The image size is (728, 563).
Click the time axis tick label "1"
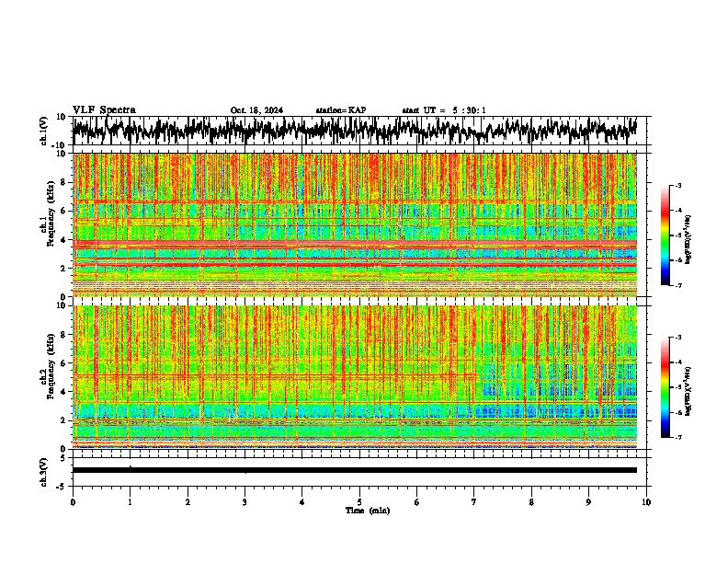click(x=130, y=502)
